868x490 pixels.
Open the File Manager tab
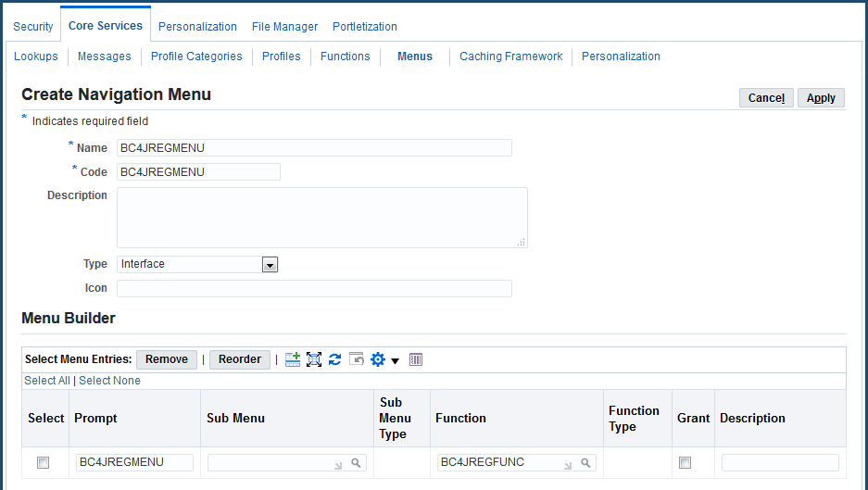pyautogui.click(x=284, y=27)
